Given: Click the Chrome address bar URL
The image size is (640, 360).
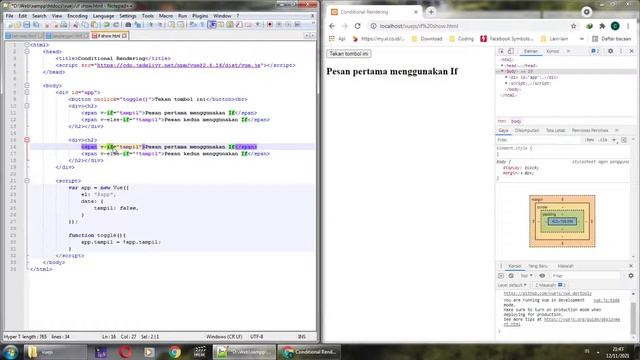Looking at the screenshot, I should point(419,26).
